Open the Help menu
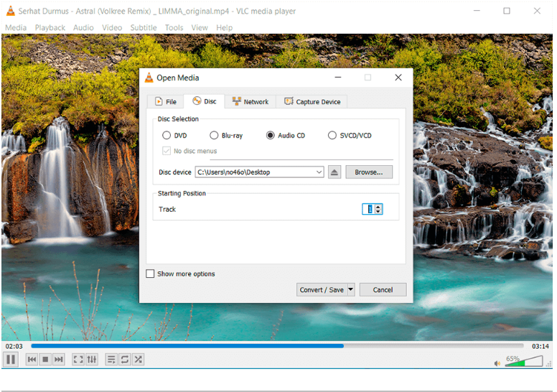 click(x=225, y=28)
